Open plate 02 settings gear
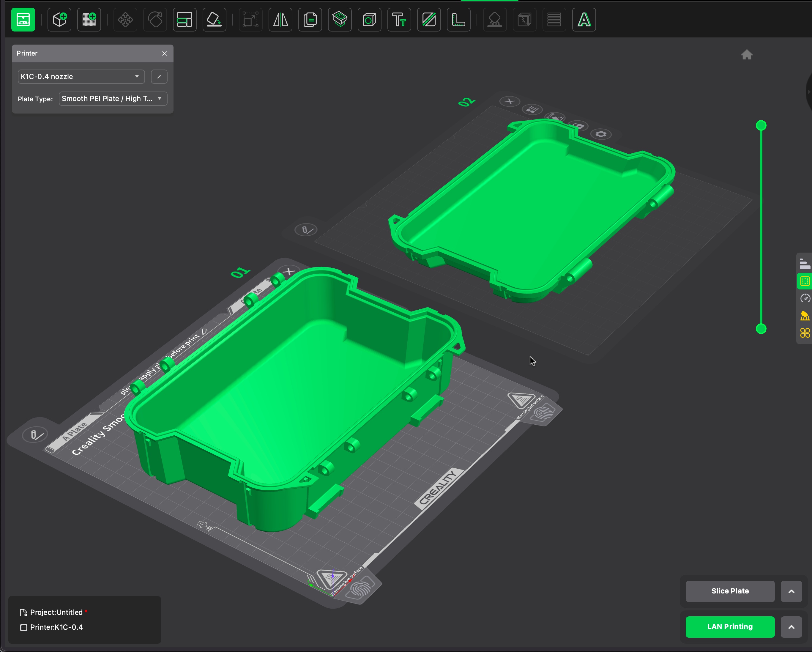The width and height of the screenshot is (812, 652). click(x=601, y=134)
